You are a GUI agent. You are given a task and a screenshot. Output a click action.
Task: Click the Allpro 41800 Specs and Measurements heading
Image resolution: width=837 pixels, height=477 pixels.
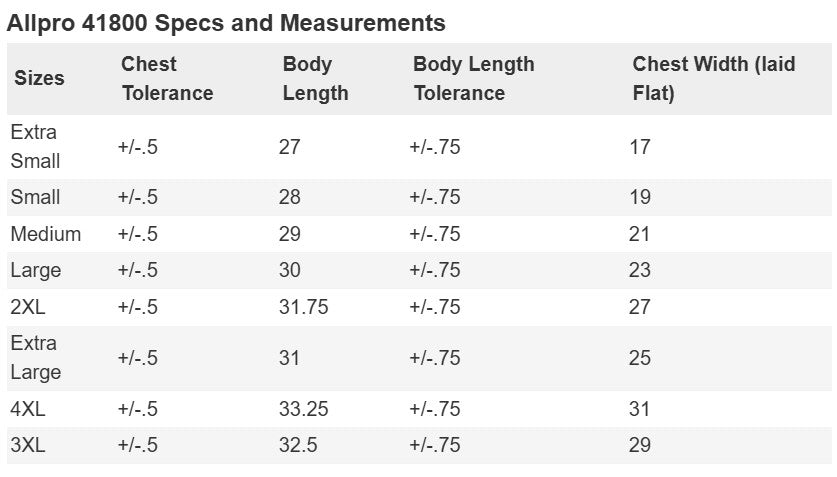point(226,23)
